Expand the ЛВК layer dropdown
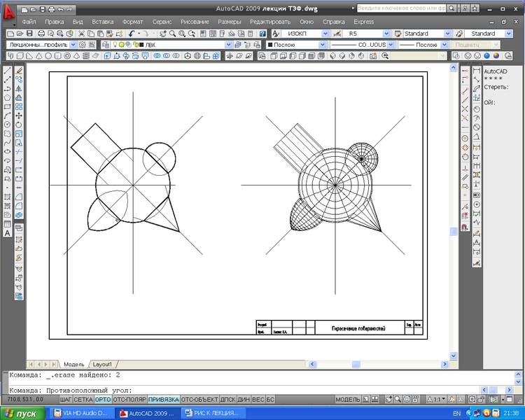The height and width of the screenshot is (420, 525). coord(230,45)
